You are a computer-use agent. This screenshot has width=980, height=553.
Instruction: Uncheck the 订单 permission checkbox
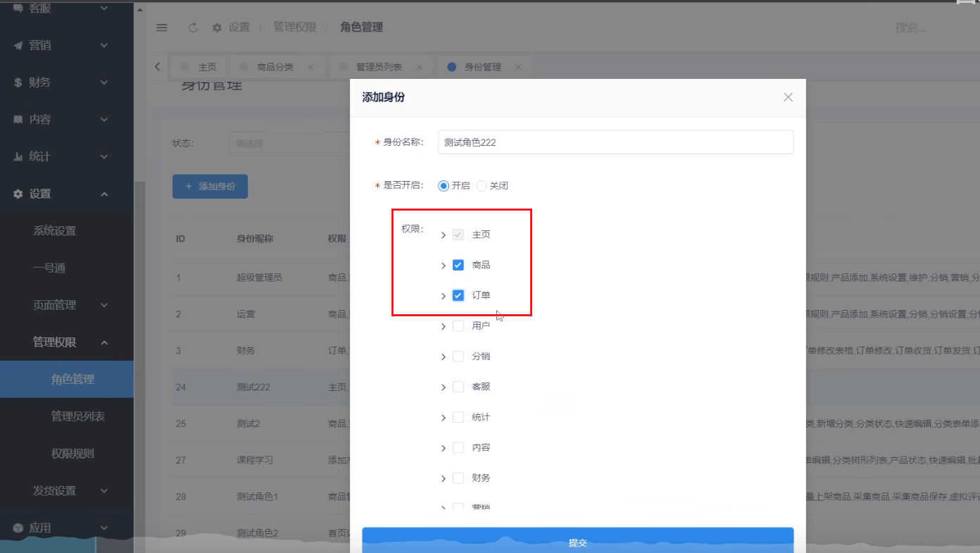point(458,295)
